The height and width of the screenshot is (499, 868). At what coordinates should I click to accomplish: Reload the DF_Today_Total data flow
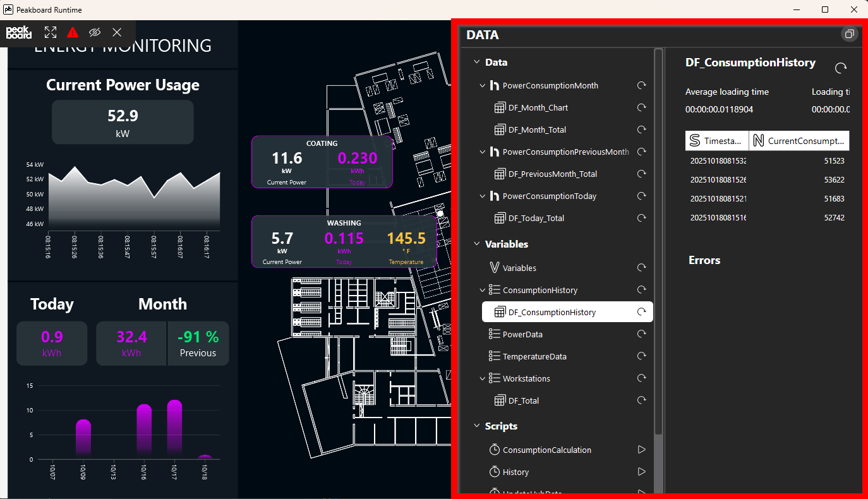pyautogui.click(x=641, y=218)
